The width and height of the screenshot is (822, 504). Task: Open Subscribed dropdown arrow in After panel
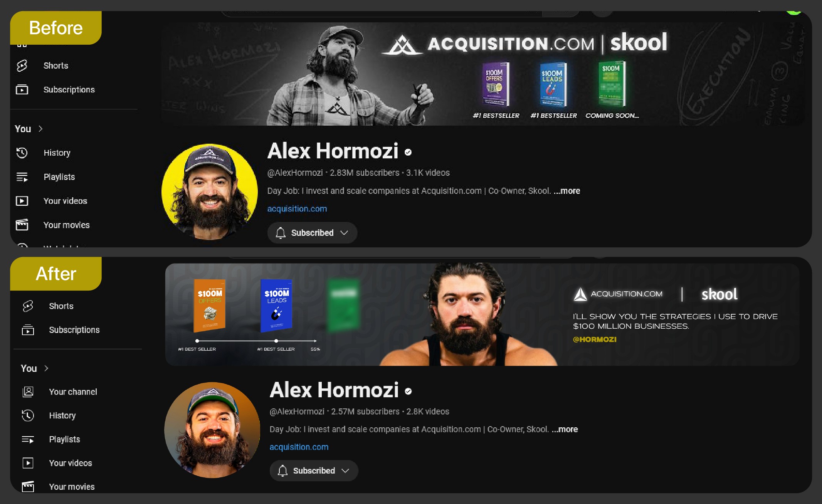tap(345, 470)
